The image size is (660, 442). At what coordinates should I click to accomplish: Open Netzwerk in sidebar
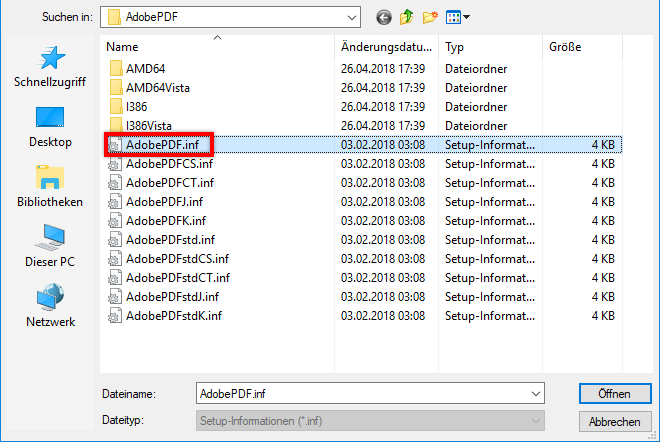point(50,306)
